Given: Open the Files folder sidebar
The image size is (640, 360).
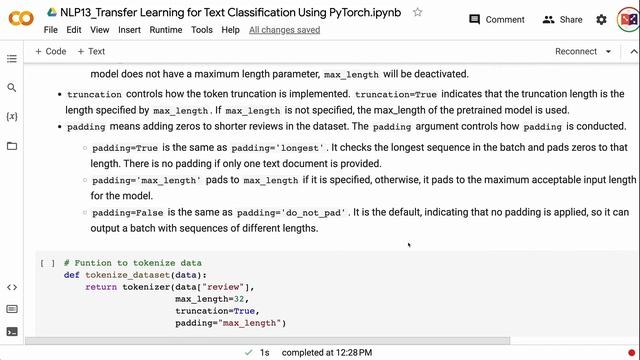Looking at the screenshot, I should pos(12,146).
